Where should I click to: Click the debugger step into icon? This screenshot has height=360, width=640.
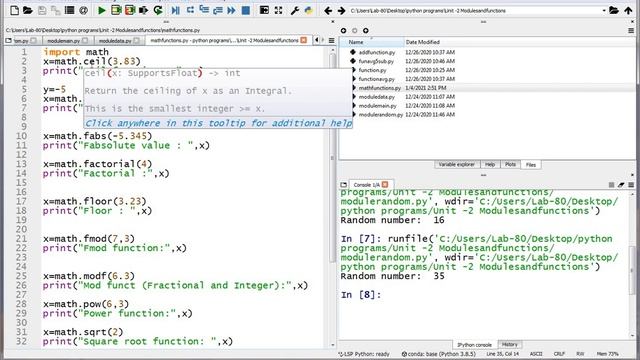coord(204,10)
